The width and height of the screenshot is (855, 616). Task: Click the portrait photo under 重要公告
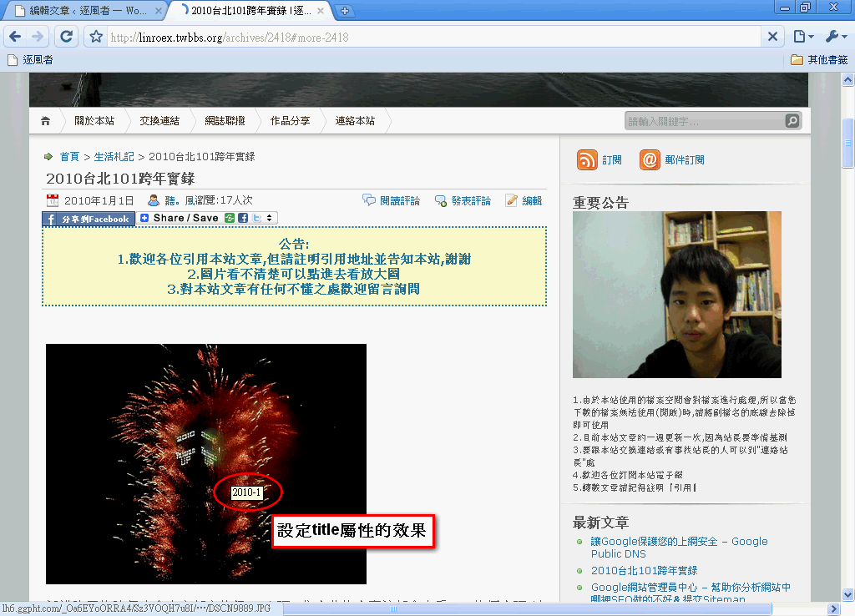click(676, 295)
